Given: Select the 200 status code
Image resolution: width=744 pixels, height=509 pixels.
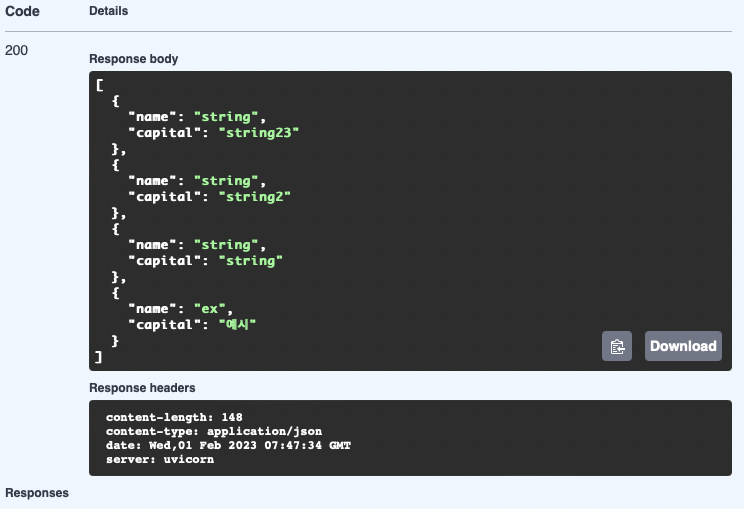Looking at the screenshot, I should pos(16,50).
